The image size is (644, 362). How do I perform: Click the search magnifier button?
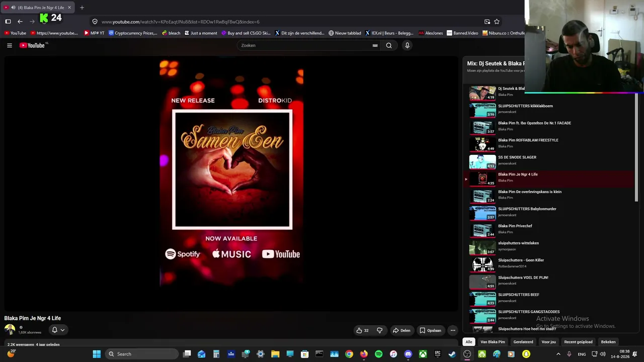pos(389,45)
